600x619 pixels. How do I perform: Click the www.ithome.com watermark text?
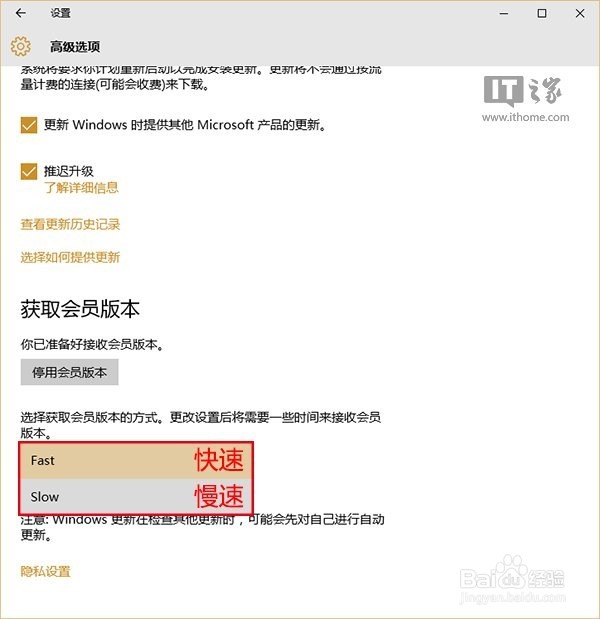pos(525,117)
